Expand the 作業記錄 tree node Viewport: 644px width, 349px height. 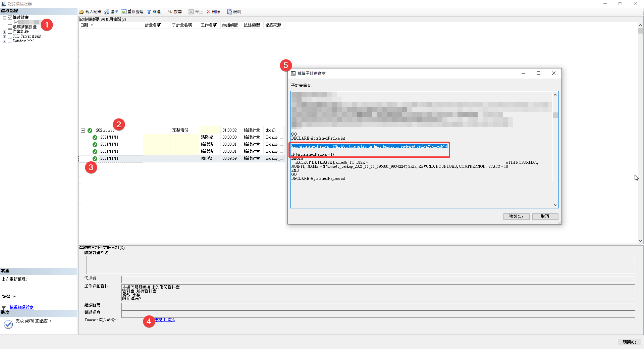click(4, 32)
